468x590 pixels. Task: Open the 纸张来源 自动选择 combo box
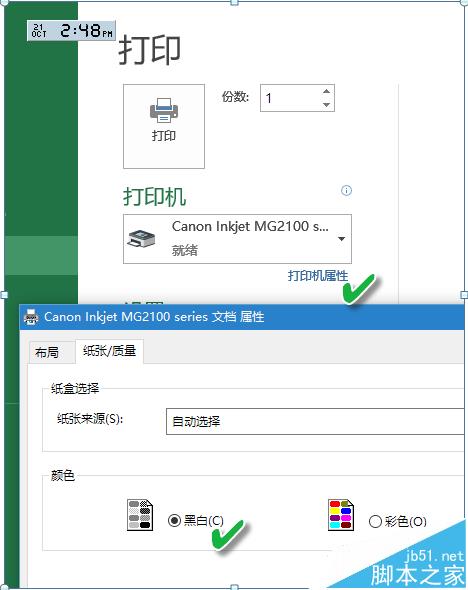[315, 421]
